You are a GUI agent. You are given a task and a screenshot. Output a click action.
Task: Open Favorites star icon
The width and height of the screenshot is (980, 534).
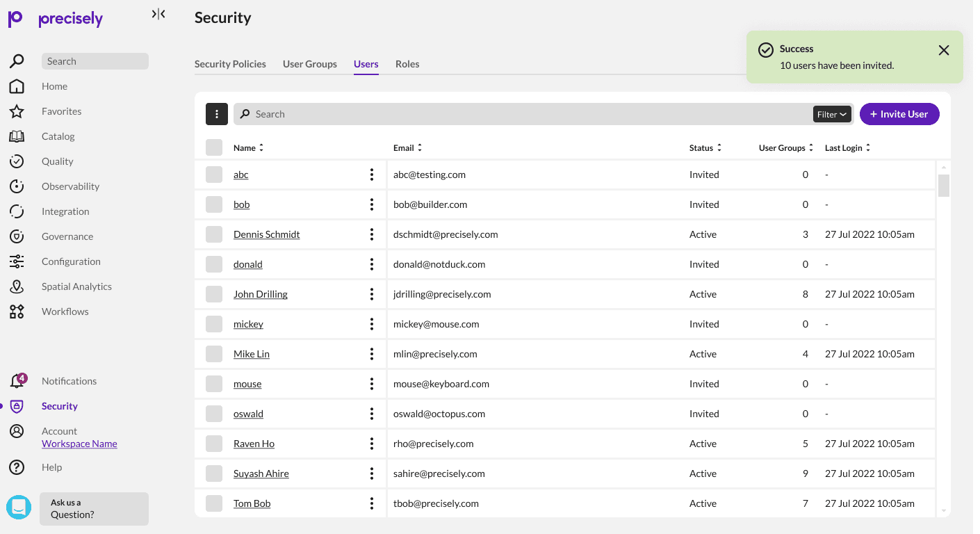coord(17,111)
